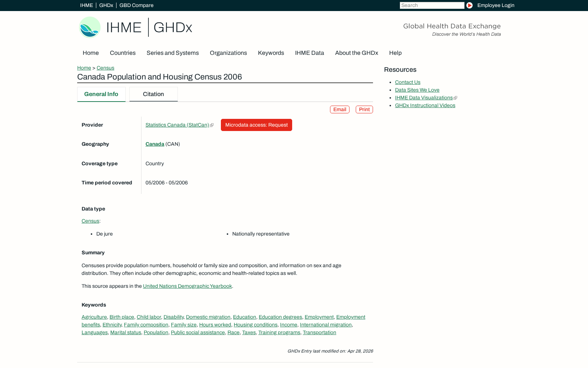Viewport: 588px width, 368px height.
Task: Click the 'De jure' bullet text
Action: pyautogui.click(x=104, y=234)
